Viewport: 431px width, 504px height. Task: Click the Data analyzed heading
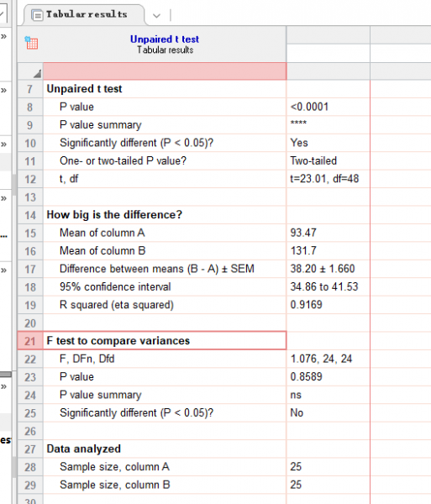tap(83, 449)
